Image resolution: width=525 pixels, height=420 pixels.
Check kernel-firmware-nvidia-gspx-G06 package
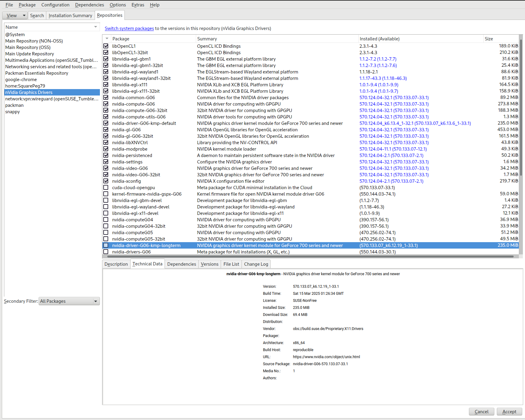(106, 194)
